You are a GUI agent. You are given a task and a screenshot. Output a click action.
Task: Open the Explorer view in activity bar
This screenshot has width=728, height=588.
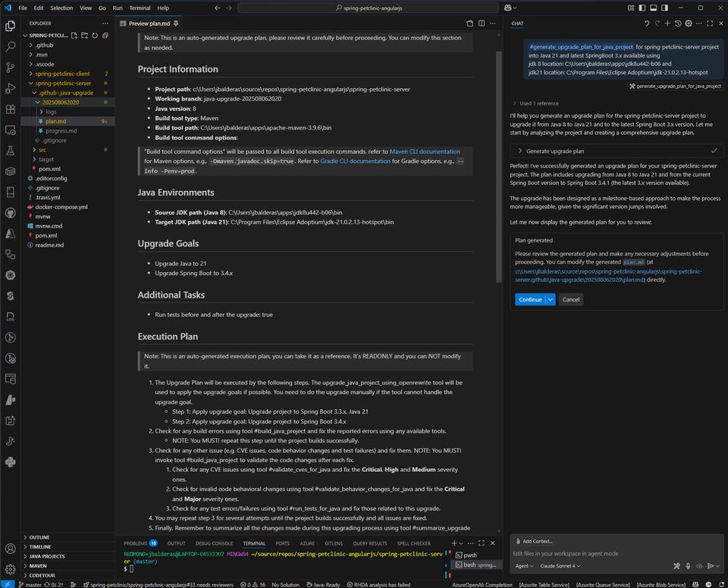[x=10, y=26]
